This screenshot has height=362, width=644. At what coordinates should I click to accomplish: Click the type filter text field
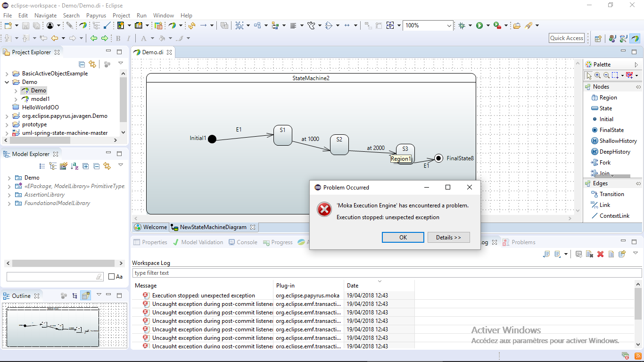387,273
